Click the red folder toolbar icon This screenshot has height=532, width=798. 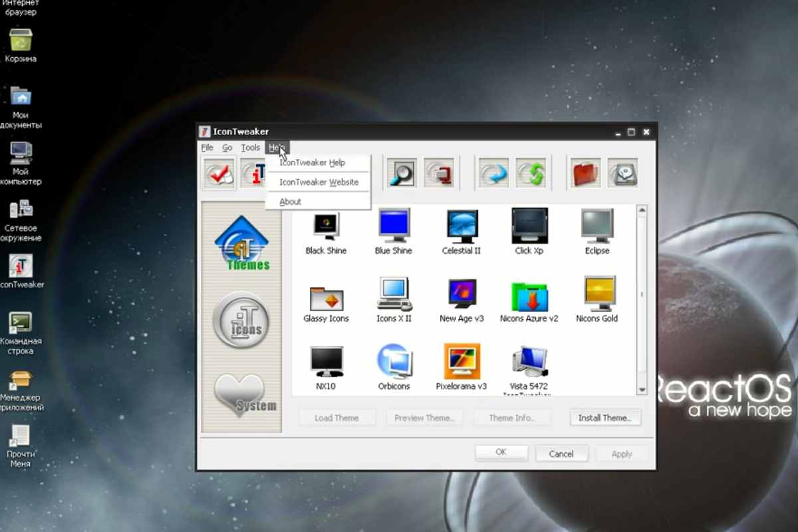585,174
